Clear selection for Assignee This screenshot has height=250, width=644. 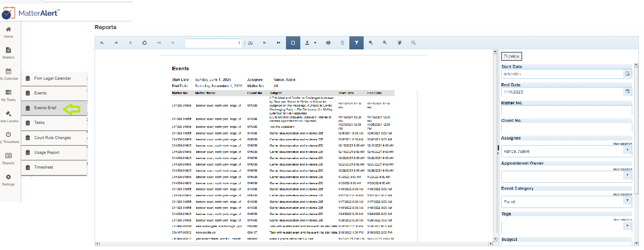622,143
